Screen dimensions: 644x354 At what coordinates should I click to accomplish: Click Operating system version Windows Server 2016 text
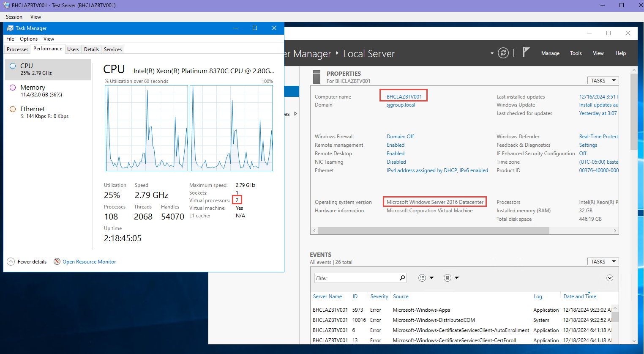(x=435, y=202)
